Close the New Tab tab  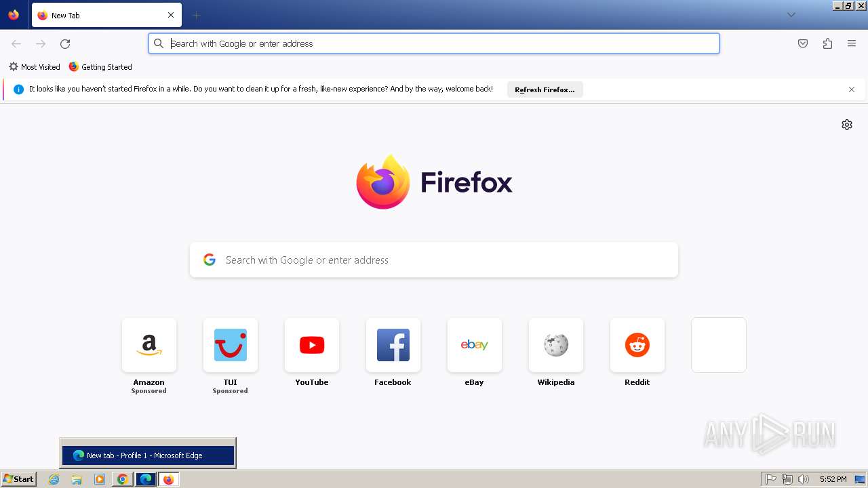tap(171, 15)
